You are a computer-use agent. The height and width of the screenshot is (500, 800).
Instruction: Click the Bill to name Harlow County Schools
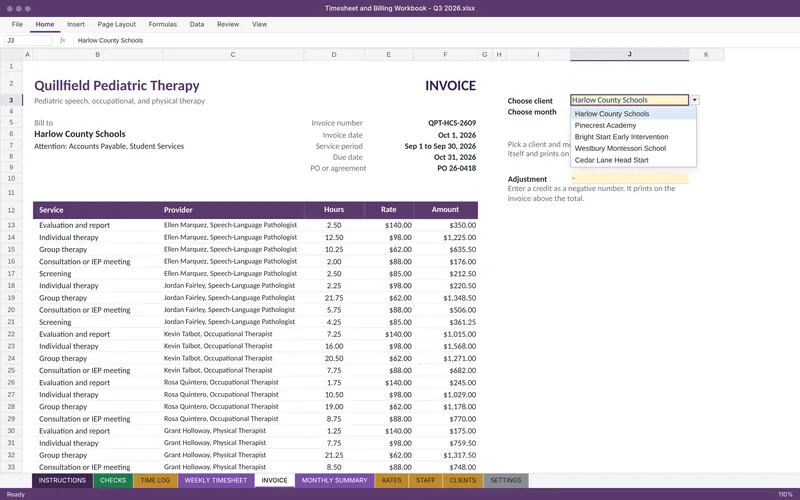tap(80, 134)
